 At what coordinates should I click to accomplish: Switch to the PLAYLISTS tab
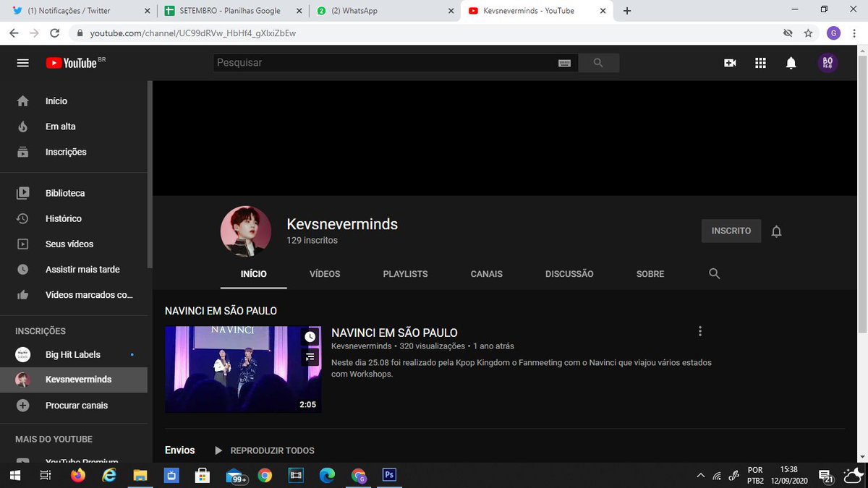[405, 274]
